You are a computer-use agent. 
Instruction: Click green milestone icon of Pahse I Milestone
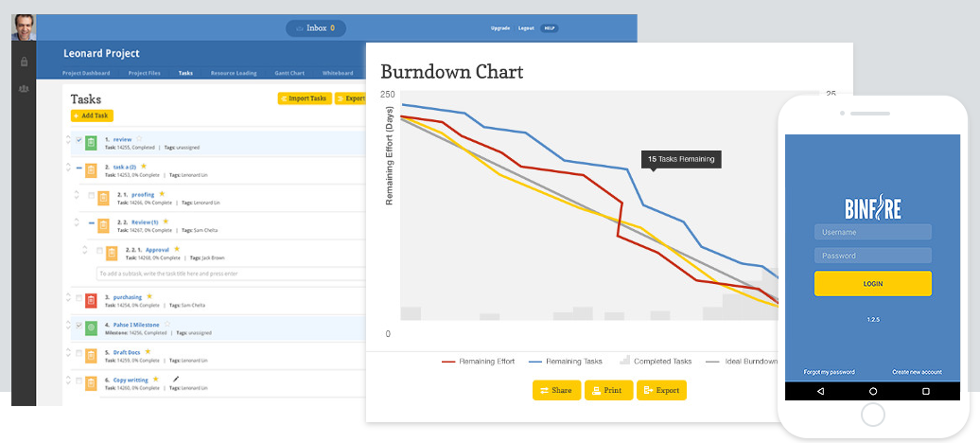(91, 328)
